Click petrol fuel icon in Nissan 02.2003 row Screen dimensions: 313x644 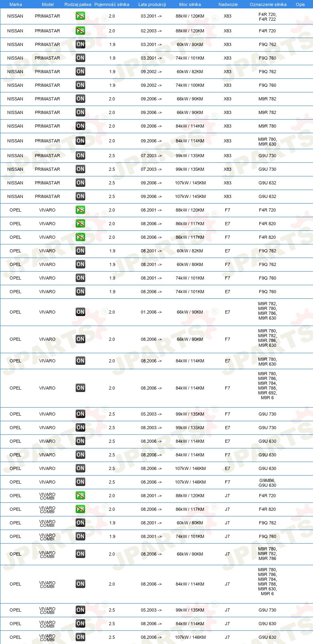(x=80, y=31)
